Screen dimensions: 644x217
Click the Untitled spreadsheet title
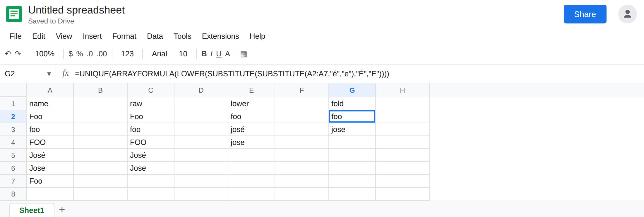click(76, 10)
